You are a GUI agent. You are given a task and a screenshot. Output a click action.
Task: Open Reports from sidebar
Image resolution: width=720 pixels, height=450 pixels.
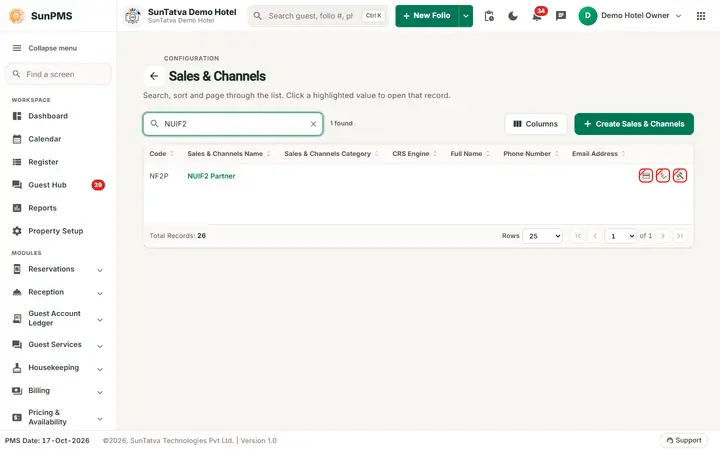[x=58, y=208]
